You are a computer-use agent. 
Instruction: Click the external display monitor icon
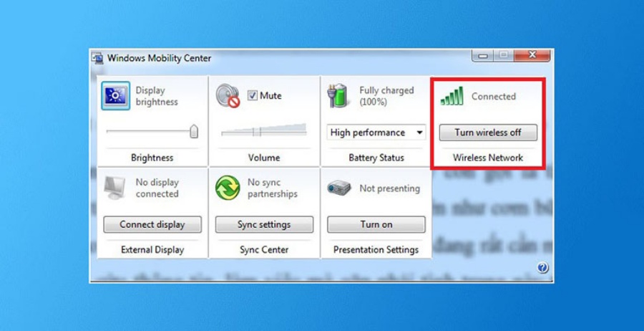114,188
